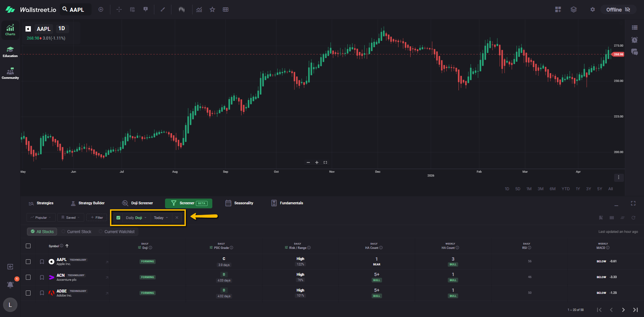Screen dimensions: 644x317
Task: Switch to the Doji Screener tab
Action: (138, 203)
